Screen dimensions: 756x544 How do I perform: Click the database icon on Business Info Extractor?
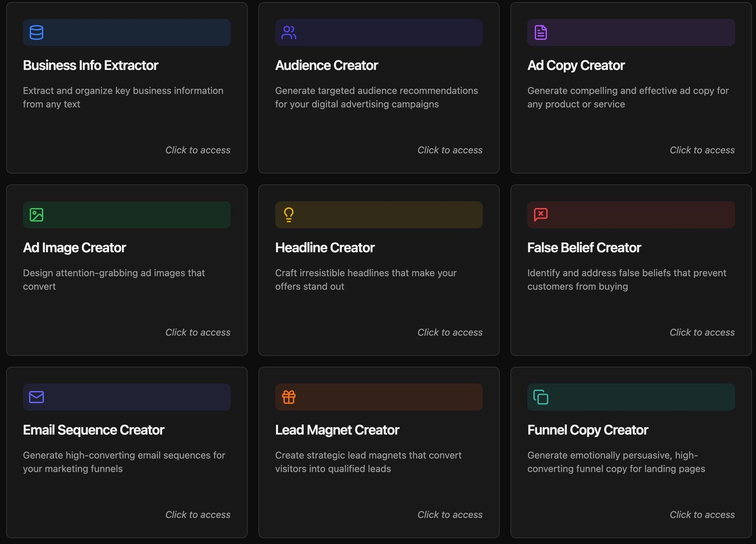[36, 32]
